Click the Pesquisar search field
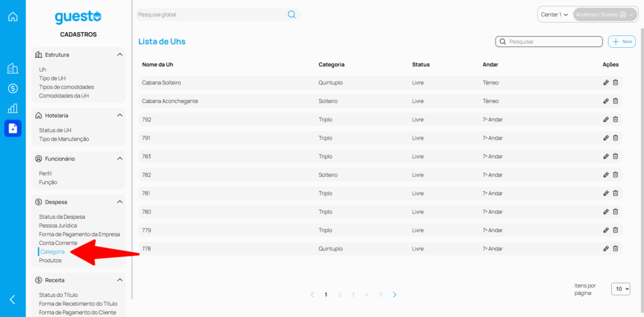644x317 pixels. coord(553,42)
